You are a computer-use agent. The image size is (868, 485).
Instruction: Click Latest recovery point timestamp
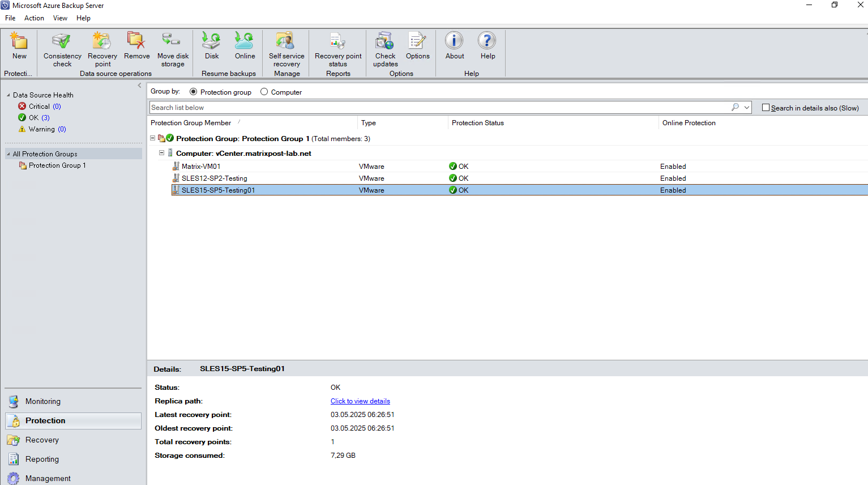pyautogui.click(x=362, y=415)
